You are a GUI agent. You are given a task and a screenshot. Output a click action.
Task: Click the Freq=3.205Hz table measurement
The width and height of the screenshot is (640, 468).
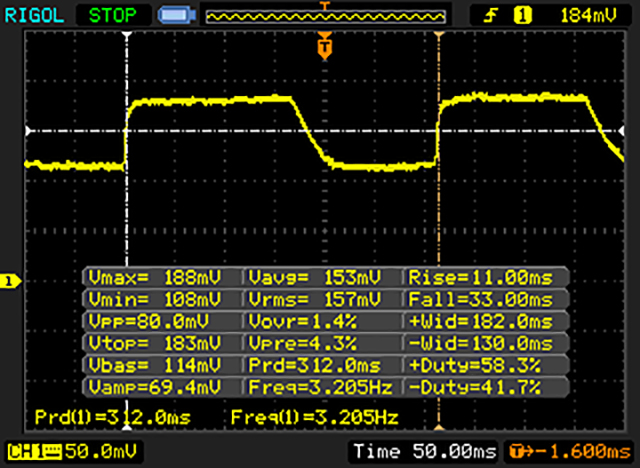tap(320, 386)
